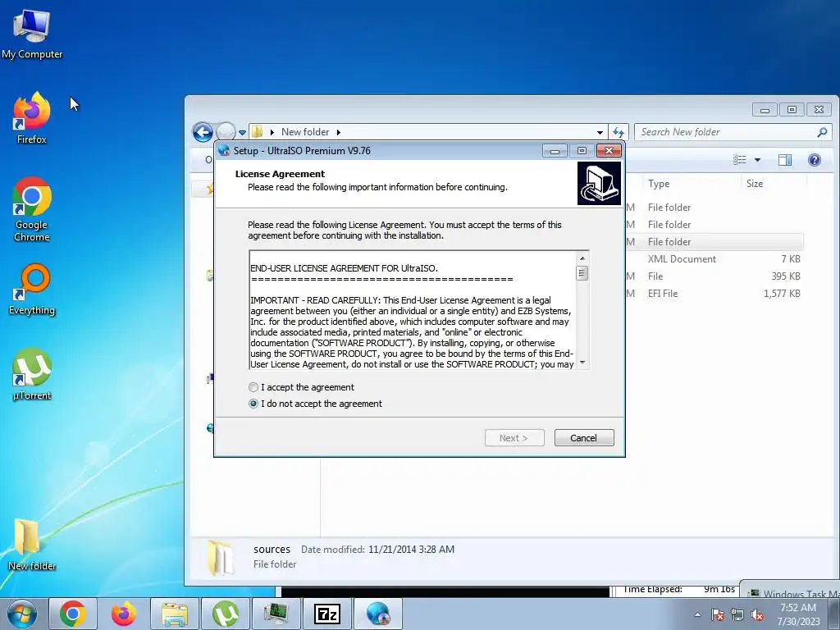Click Explorer help question mark icon

coord(815,160)
